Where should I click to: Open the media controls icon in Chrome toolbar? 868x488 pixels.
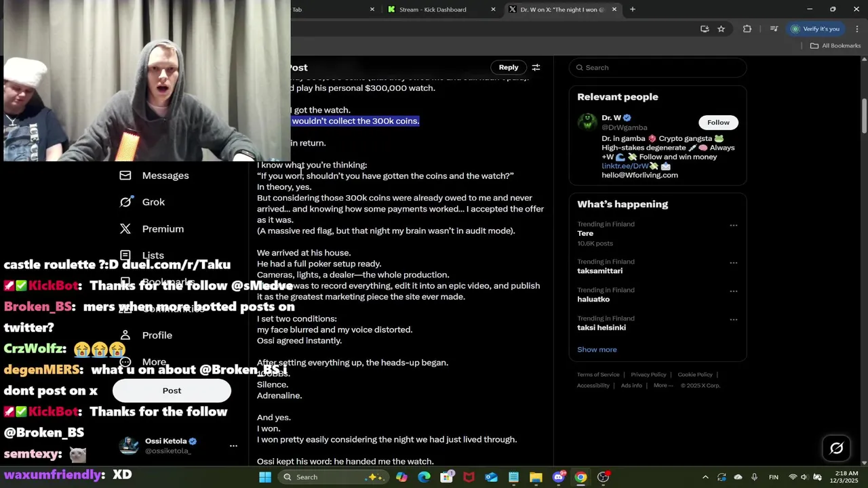(774, 28)
